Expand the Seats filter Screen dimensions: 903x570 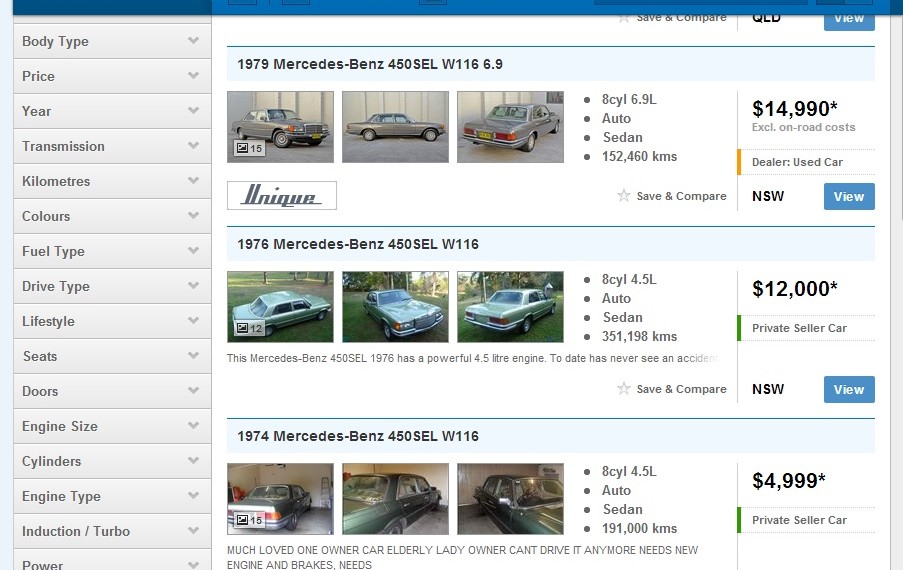(x=112, y=356)
